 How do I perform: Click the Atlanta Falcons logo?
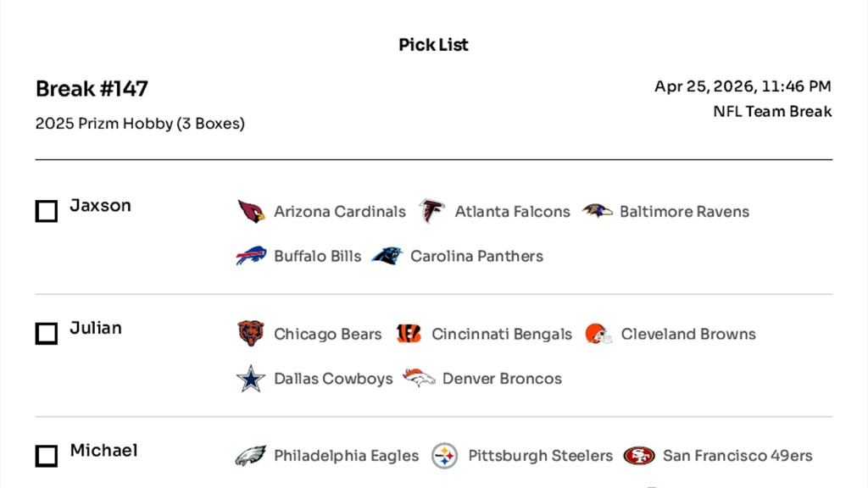point(431,212)
